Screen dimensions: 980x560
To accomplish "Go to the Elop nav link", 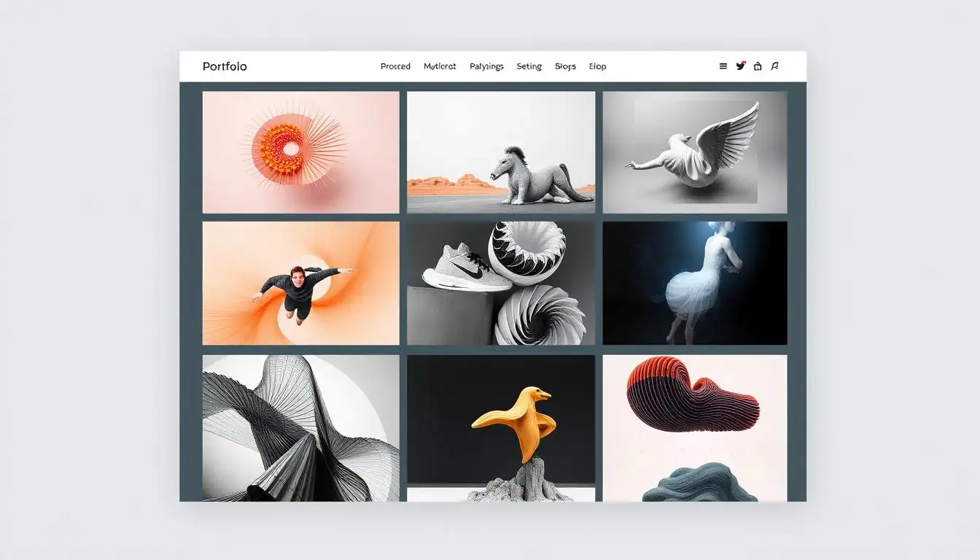I will (x=597, y=66).
